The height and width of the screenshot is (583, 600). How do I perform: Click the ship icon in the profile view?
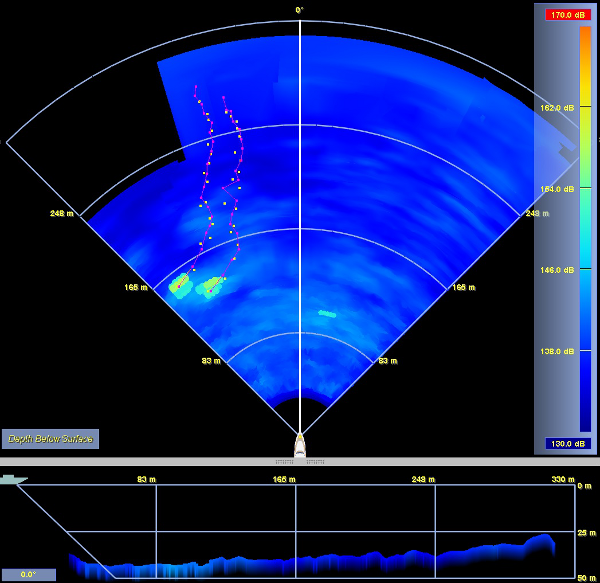click(x=14, y=480)
